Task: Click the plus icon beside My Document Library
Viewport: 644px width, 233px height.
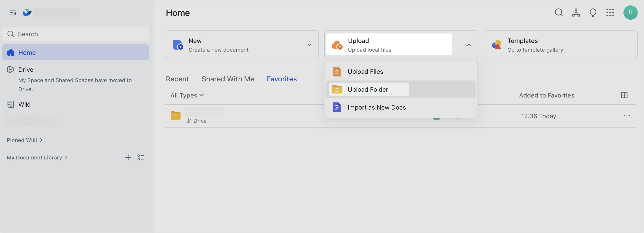Action: (x=128, y=157)
